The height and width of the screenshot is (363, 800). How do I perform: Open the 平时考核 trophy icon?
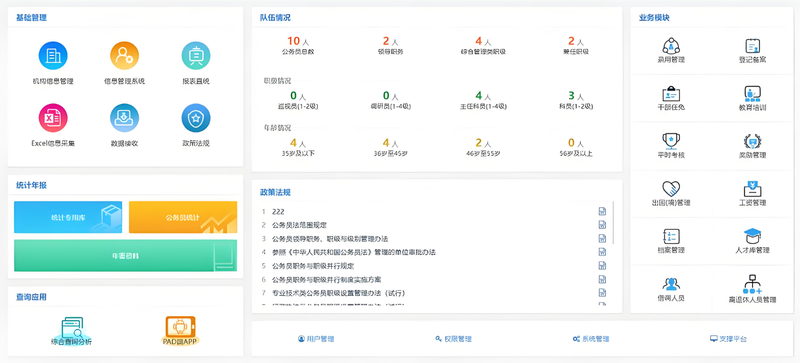pyautogui.click(x=671, y=140)
